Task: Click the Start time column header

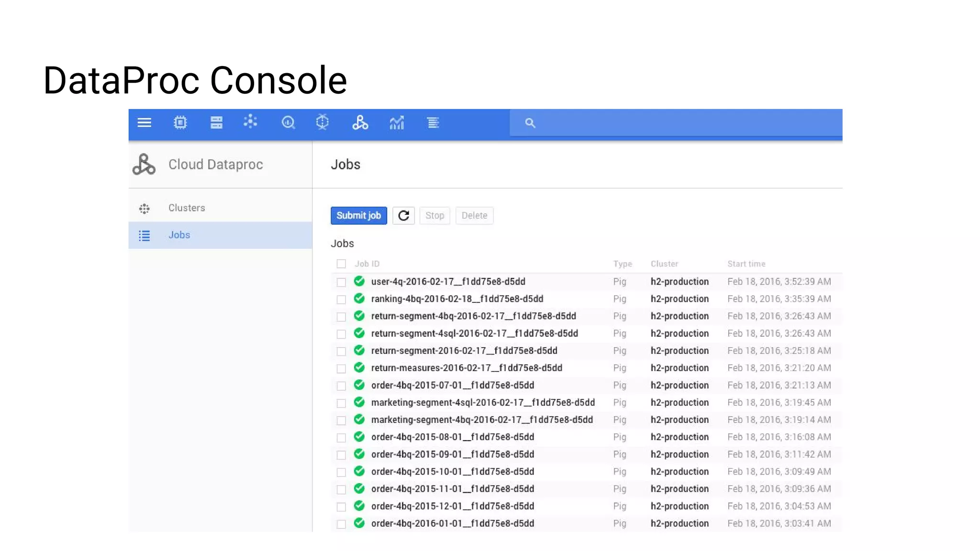Action: click(746, 264)
